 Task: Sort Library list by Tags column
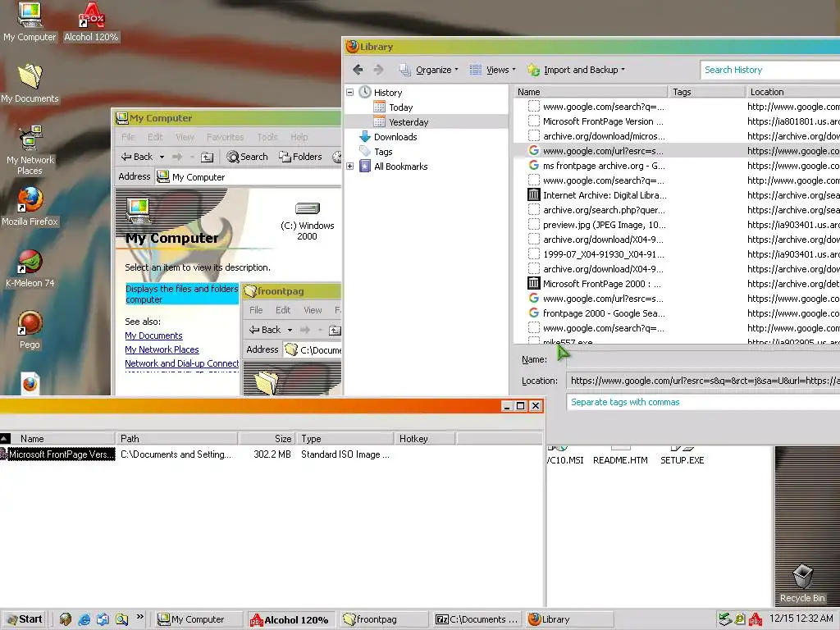706,92
